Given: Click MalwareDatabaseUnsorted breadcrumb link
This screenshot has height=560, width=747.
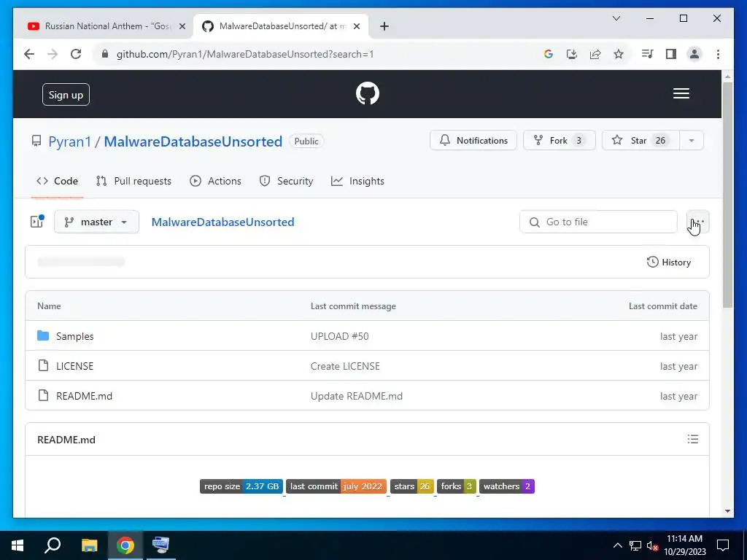Looking at the screenshot, I should 222,222.
